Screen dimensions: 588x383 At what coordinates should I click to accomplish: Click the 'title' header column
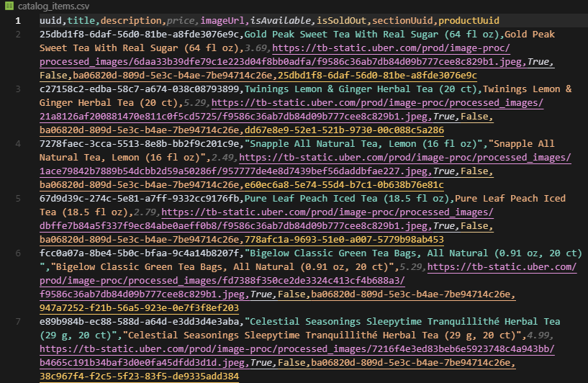[x=81, y=21]
